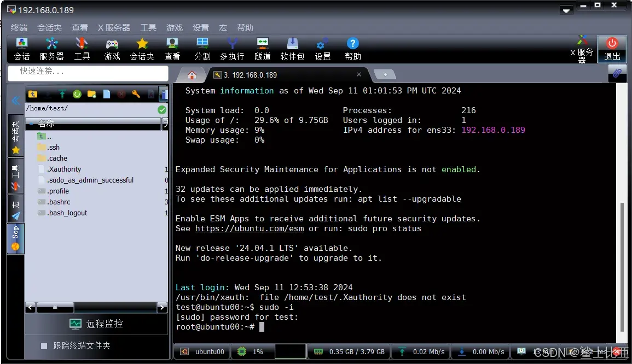Open the 隧道 SSH tunneling tool

[262, 48]
